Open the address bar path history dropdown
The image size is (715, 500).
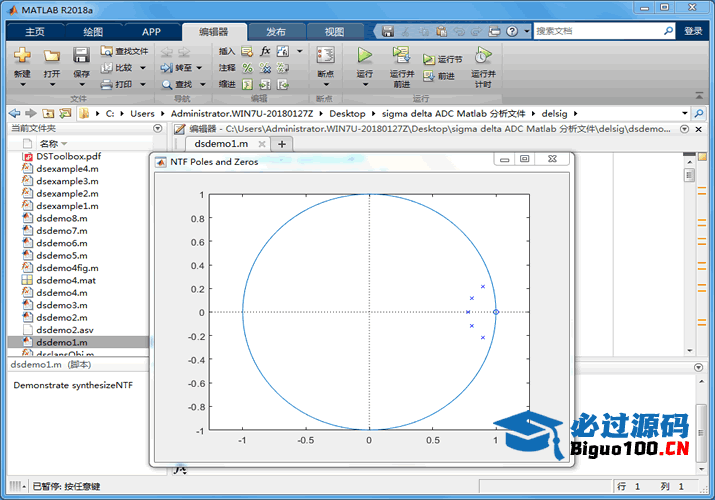coord(684,113)
